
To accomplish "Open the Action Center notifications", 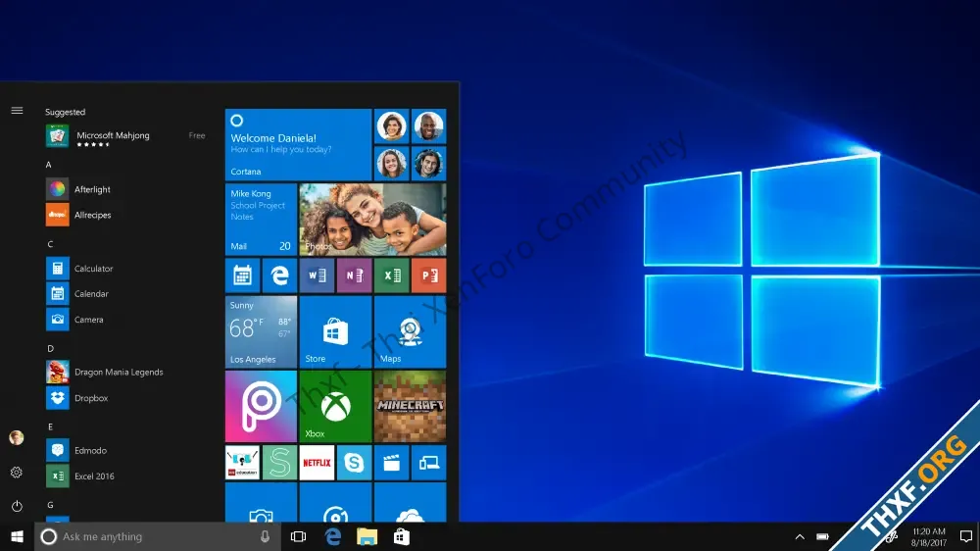I will 966,536.
